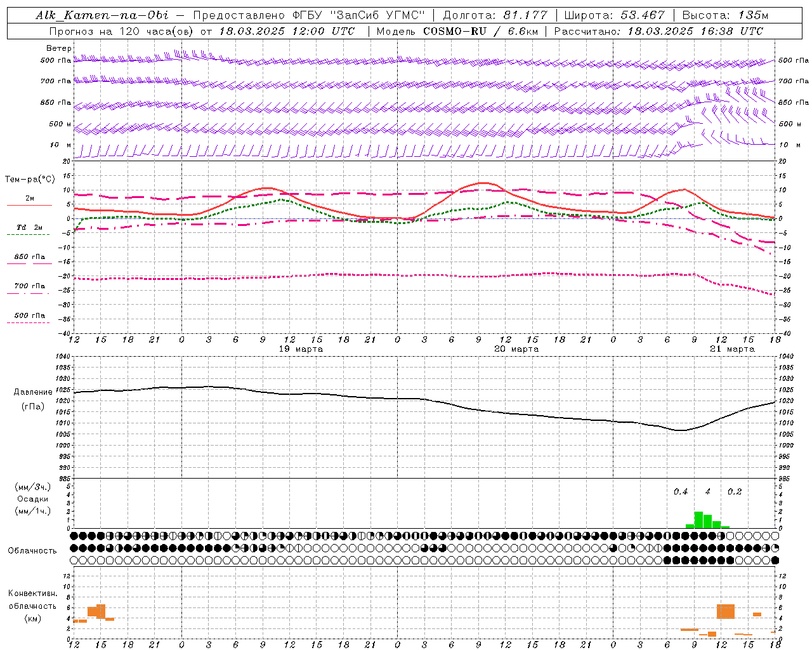
Task: Click the "Предоставлено ФГБУ ЗапСиб УГМС" header text
Action: point(309,15)
